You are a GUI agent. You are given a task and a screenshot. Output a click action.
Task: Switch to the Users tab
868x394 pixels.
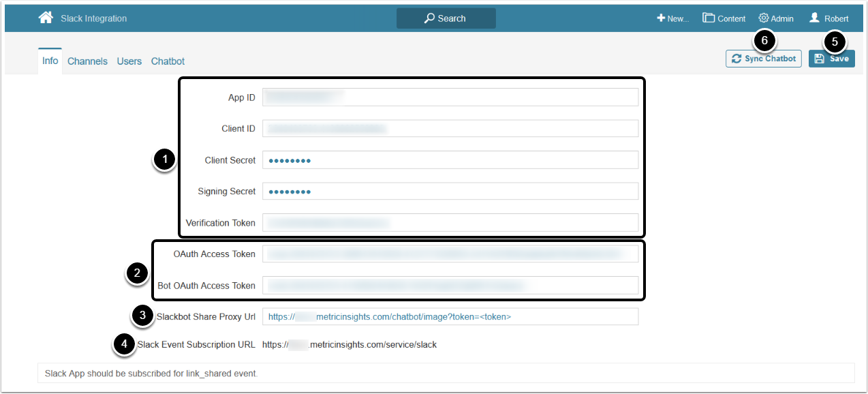click(x=129, y=61)
